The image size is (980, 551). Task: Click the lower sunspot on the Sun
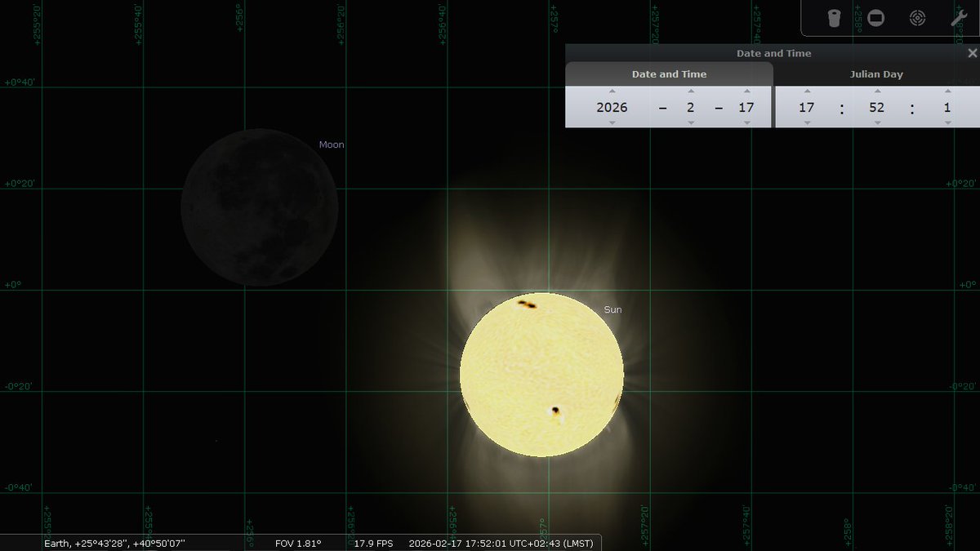coord(555,411)
